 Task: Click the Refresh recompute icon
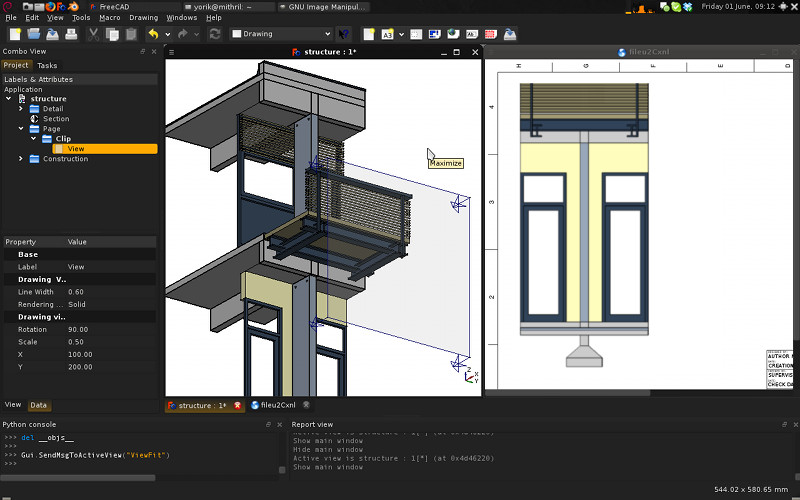coord(215,34)
